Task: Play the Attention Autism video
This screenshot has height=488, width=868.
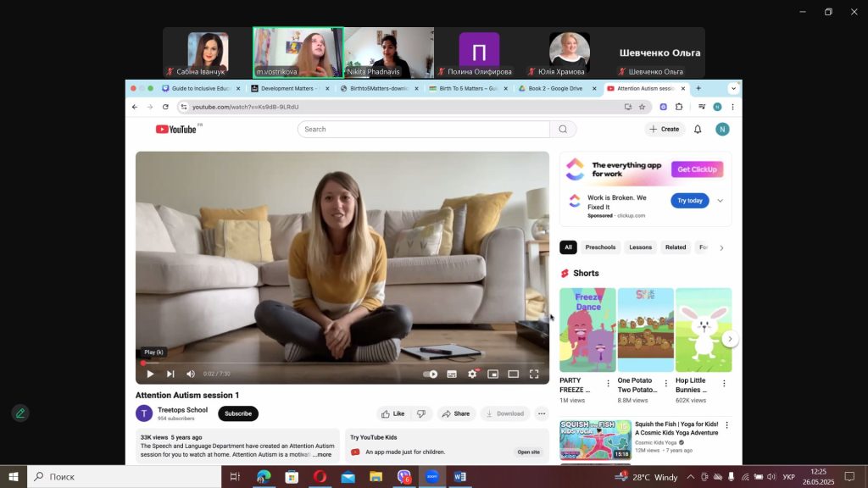Action: pyautogui.click(x=150, y=374)
